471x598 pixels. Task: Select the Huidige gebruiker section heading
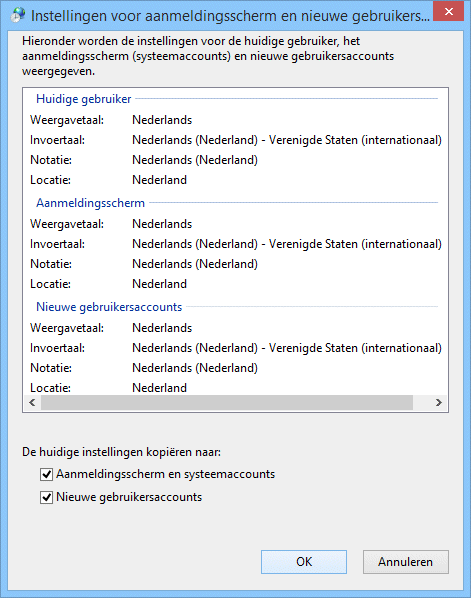tap(84, 99)
